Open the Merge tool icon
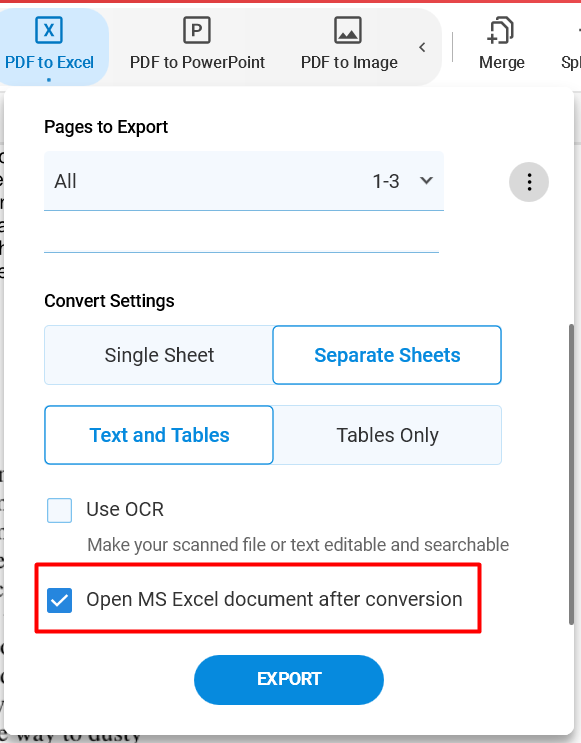 500,30
